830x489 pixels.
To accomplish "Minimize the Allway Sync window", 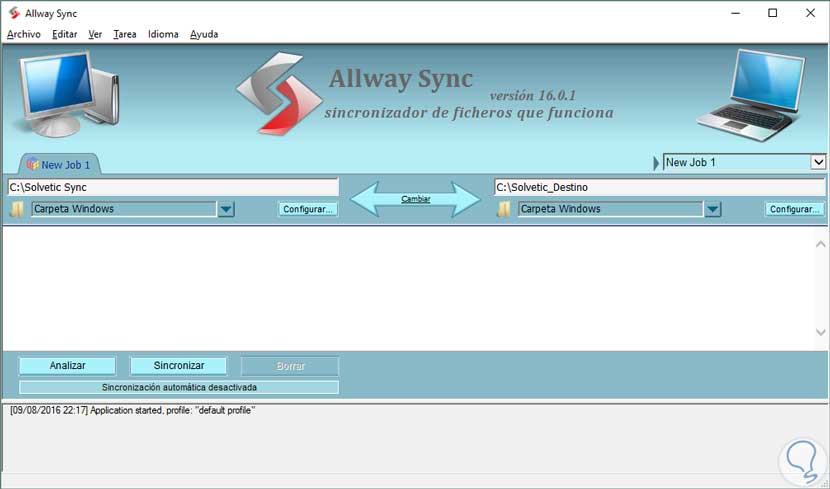I will [x=735, y=13].
